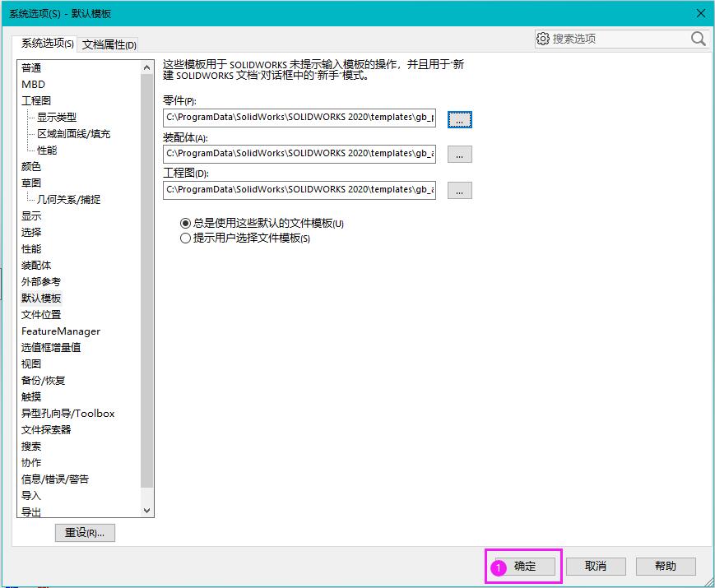715x588 pixels.
Task: Browse for a new assembly template file
Action: (x=459, y=154)
